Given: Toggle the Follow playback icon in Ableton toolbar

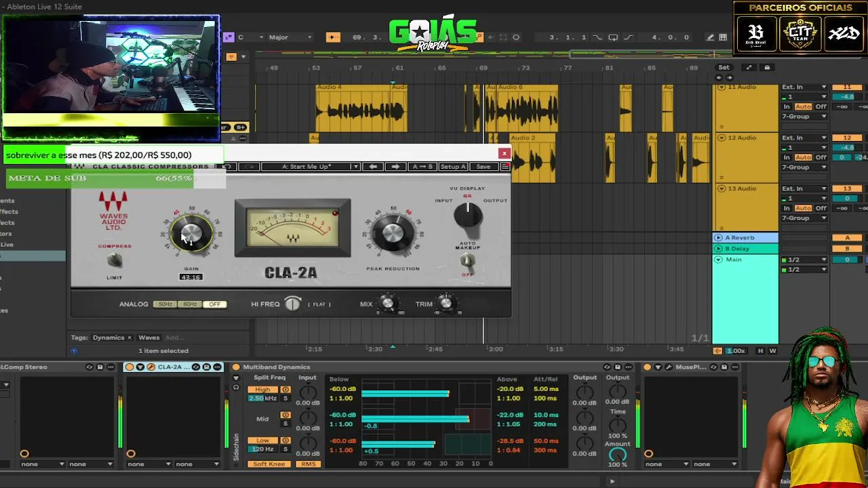Looking at the screenshot, I should (x=332, y=37).
